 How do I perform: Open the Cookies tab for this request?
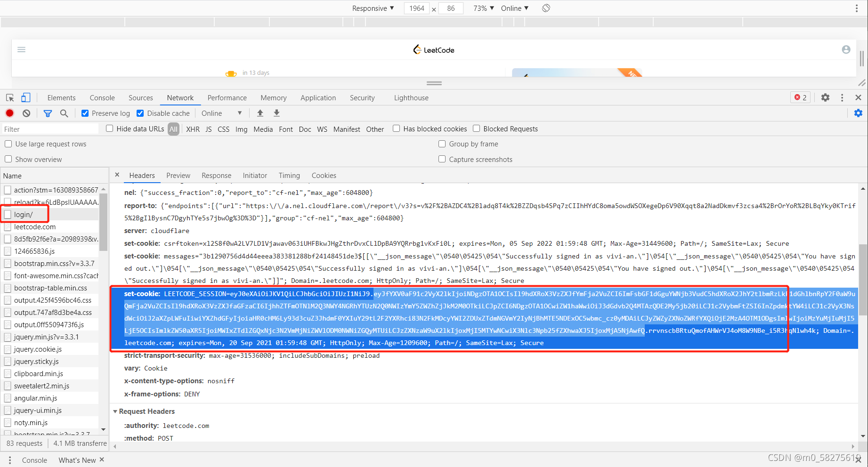[x=324, y=175]
